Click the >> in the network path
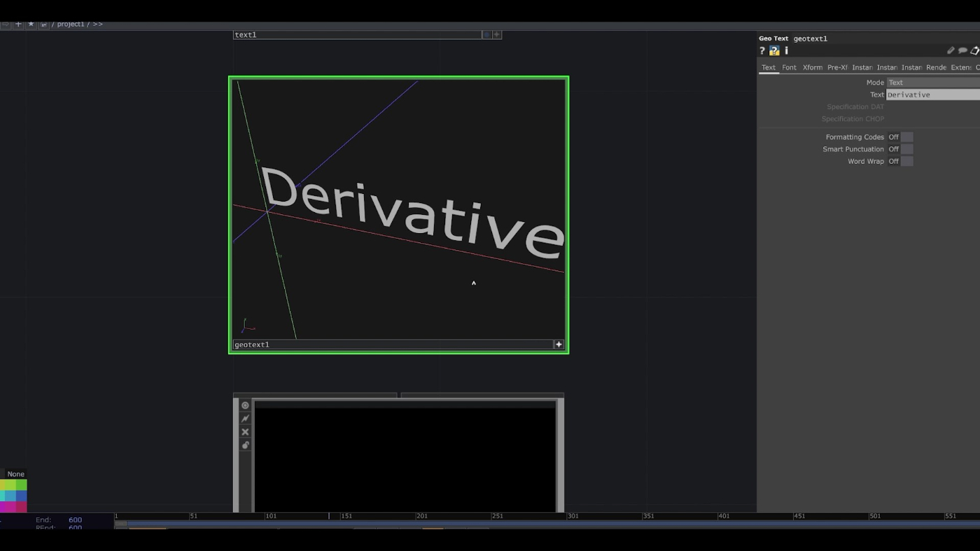 (x=97, y=24)
